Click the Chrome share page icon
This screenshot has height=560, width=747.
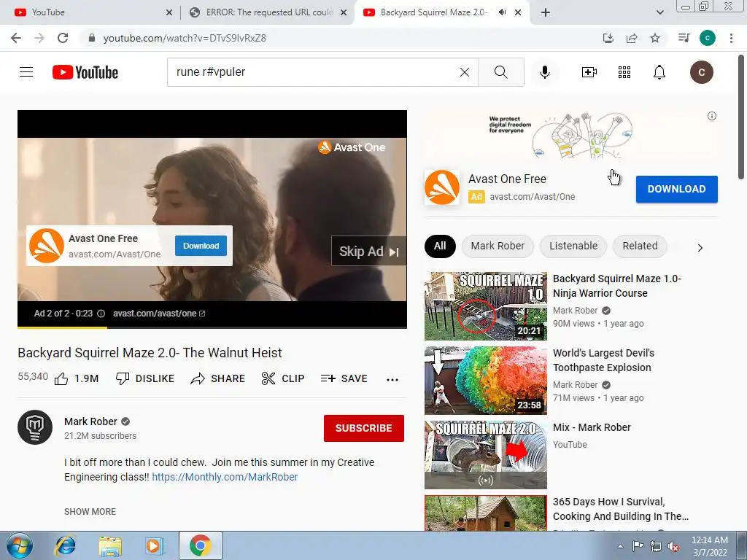tap(632, 38)
